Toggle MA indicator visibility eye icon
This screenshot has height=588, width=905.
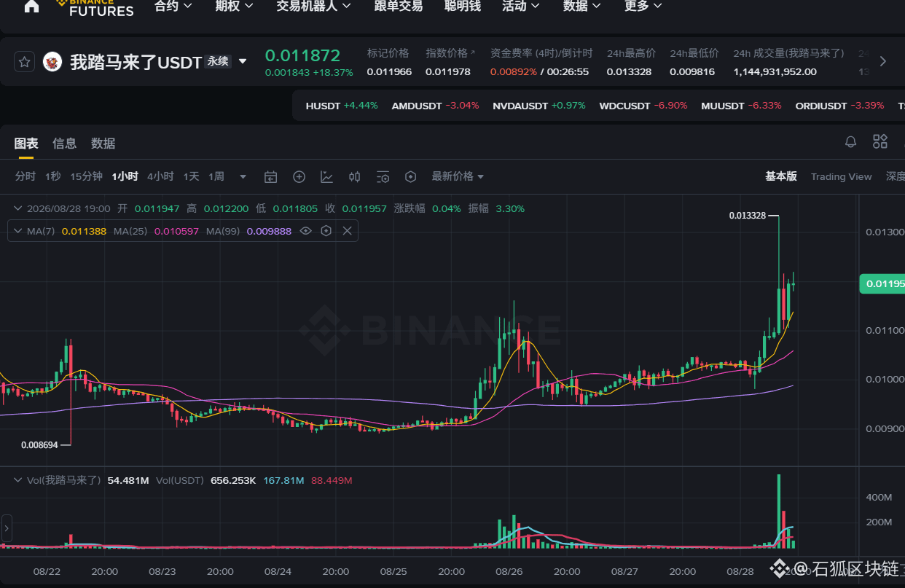306,231
